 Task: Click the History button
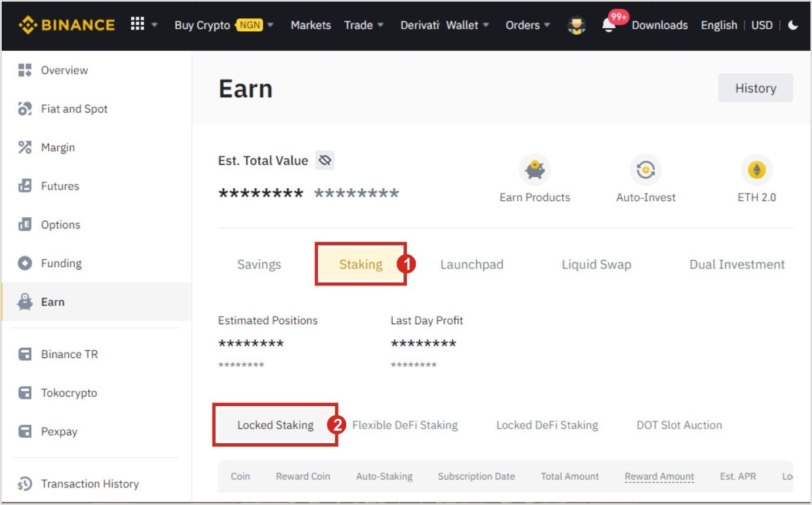pyautogui.click(x=755, y=88)
